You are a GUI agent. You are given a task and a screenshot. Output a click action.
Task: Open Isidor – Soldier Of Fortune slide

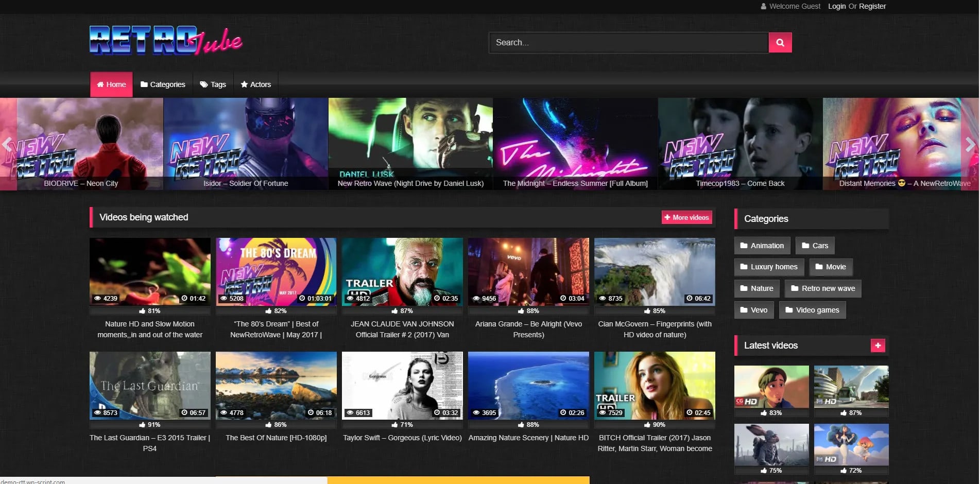coord(246,144)
